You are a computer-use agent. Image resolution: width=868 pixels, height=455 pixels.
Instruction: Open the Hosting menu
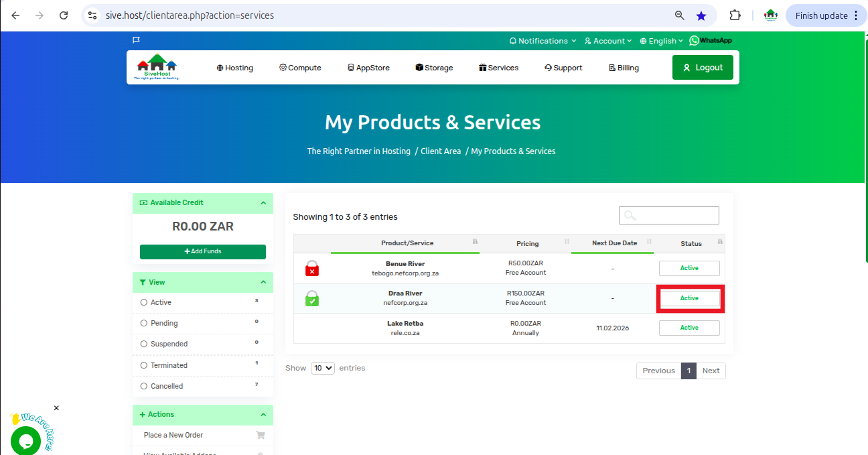pyautogui.click(x=235, y=68)
